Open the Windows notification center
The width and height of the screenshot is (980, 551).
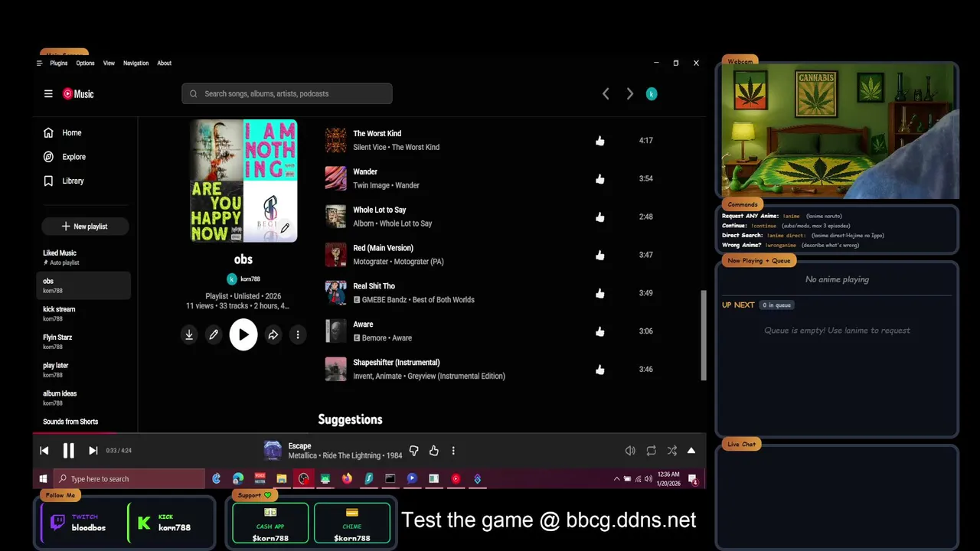point(693,480)
